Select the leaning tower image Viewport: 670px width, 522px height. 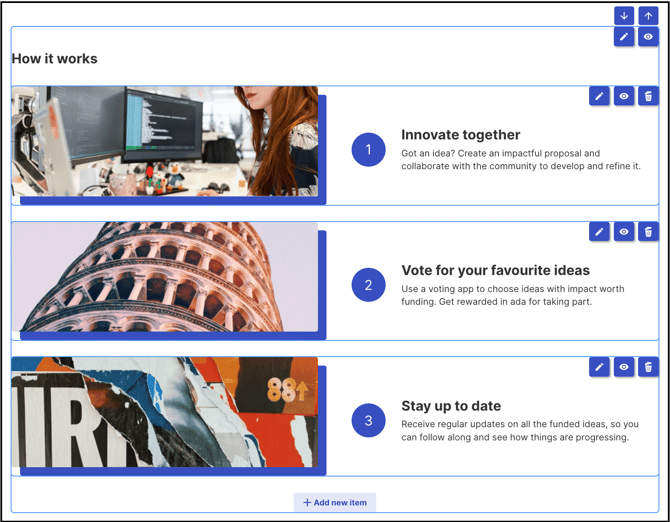[165, 277]
